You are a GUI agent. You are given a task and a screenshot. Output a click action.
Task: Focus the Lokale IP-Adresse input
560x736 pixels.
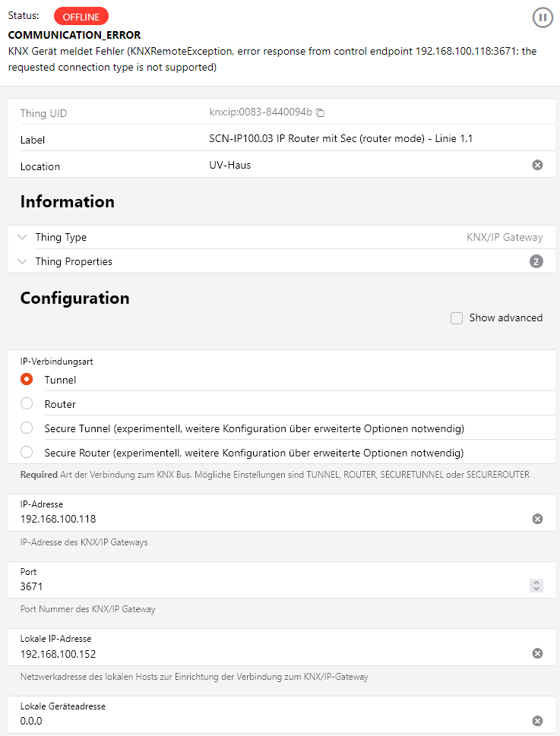[266, 654]
